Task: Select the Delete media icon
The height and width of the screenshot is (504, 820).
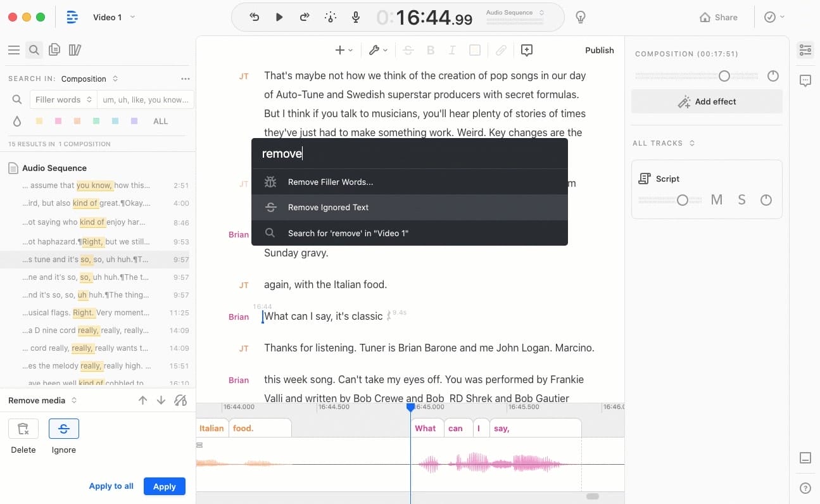Action: [23, 429]
